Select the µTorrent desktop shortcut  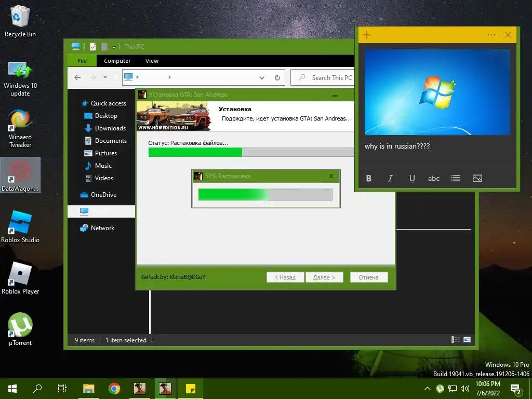coord(20,329)
